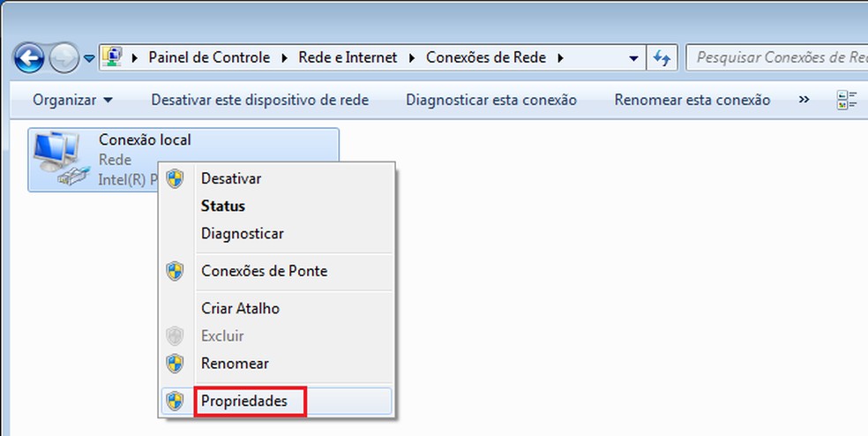Click the change view icon in toolbar

pyautogui.click(x=847, y=100)
